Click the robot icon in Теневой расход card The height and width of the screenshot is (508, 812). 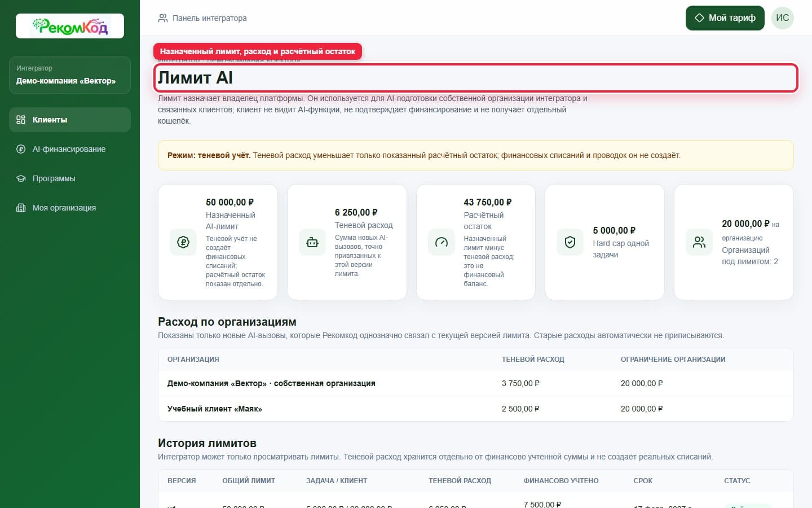pyautogui.click(x=312, y=242)
